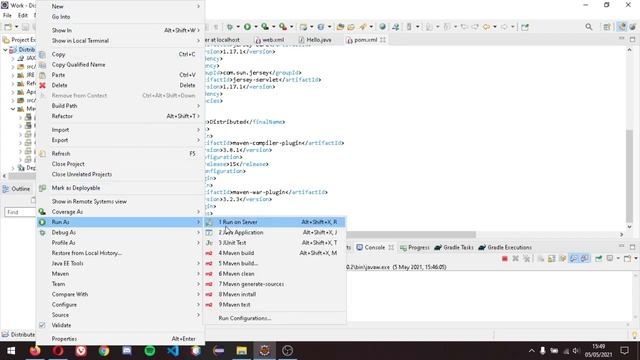Open the notification center icon
Screen dimensions: 640x360
click(624, 351)
